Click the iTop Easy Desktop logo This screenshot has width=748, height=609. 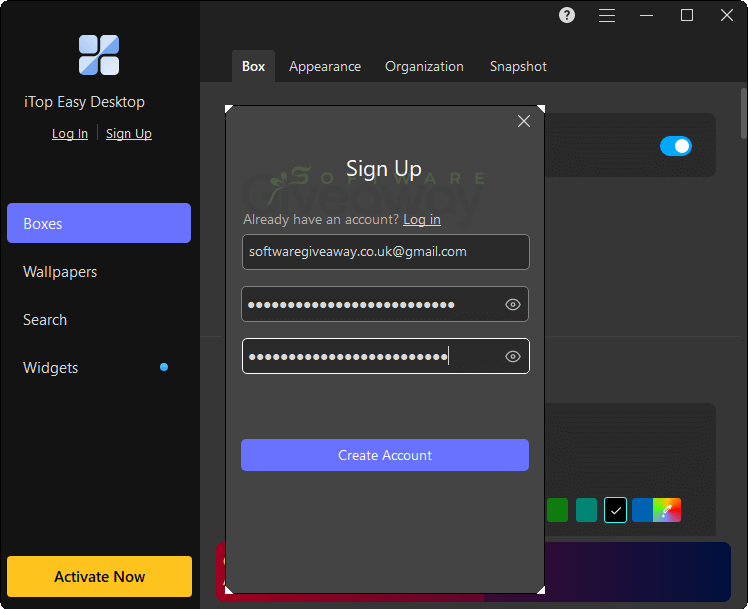pos(99,55)
